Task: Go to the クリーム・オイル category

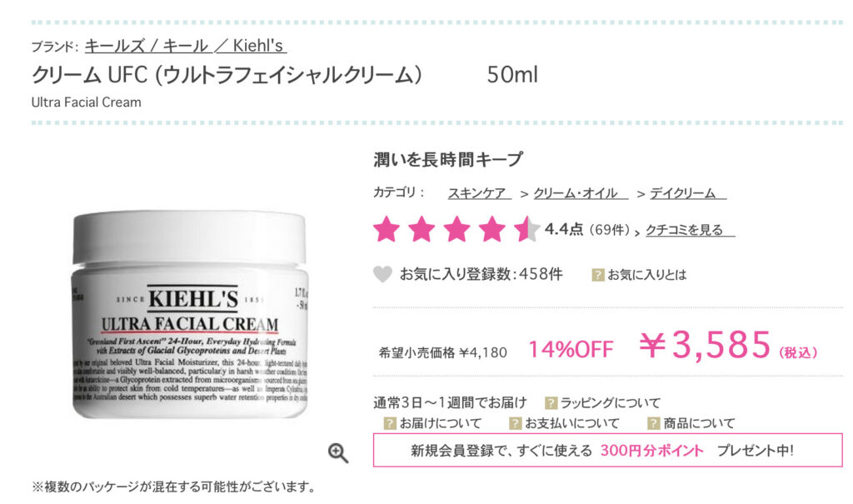Action: click(581, 193)
